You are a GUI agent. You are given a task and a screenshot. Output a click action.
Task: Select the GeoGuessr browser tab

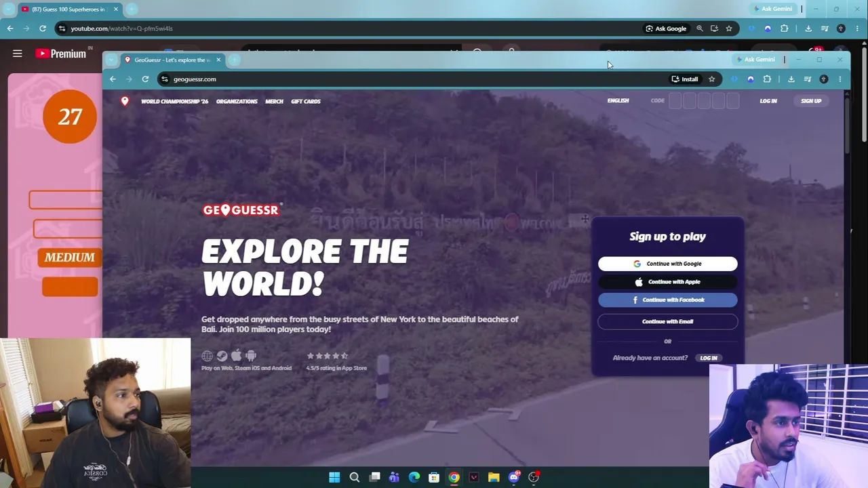click(172, 60)
